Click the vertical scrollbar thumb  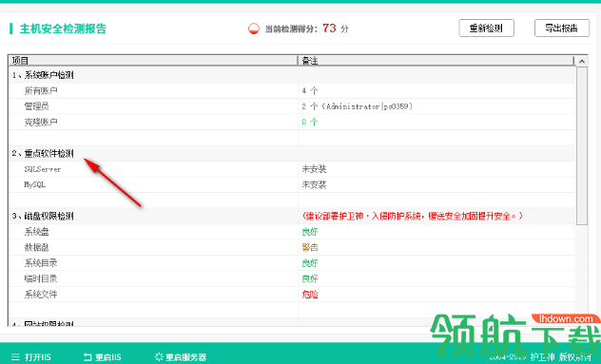[x=582, y=146]
